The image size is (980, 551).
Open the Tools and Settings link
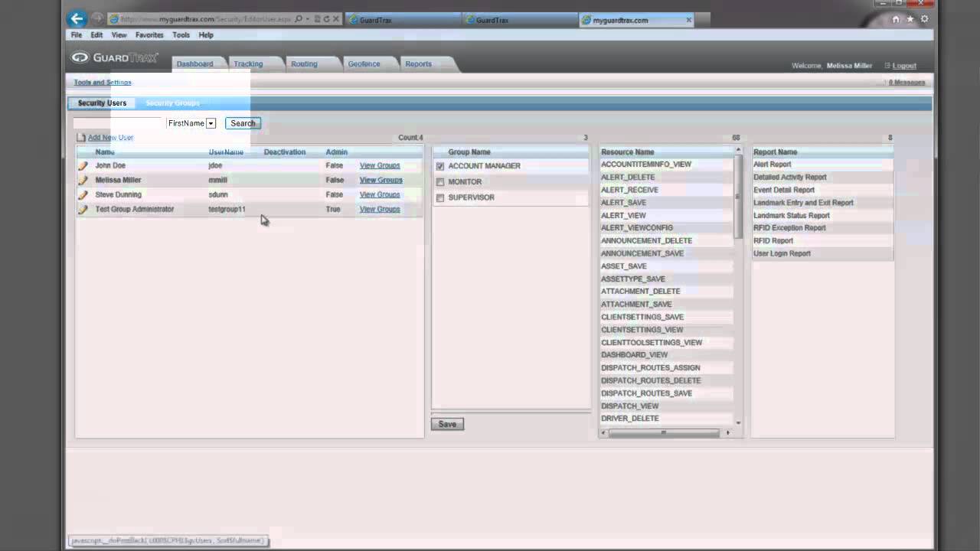103,83
